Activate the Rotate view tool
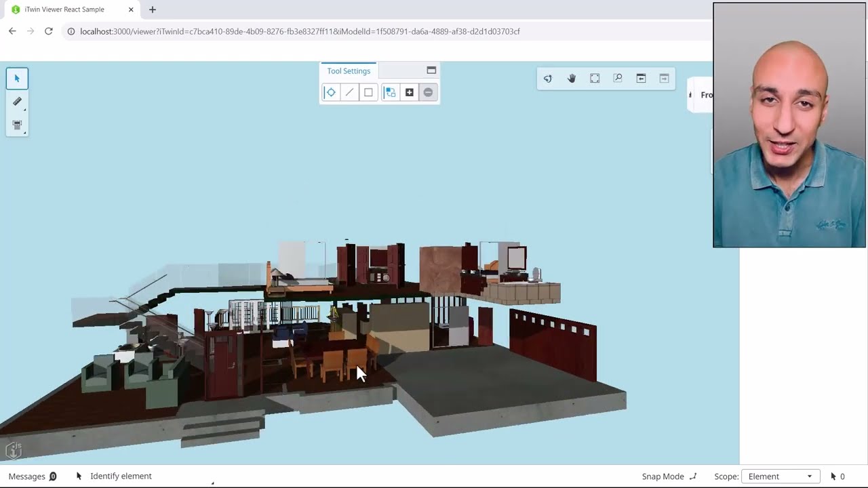Screen dimensions: 868x488 pos(548,79)
